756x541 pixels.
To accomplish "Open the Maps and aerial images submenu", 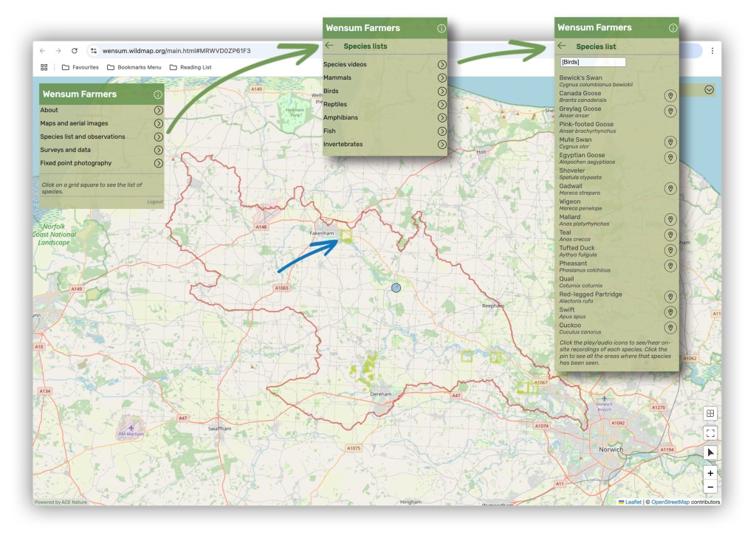I will (x=159, y=124).
